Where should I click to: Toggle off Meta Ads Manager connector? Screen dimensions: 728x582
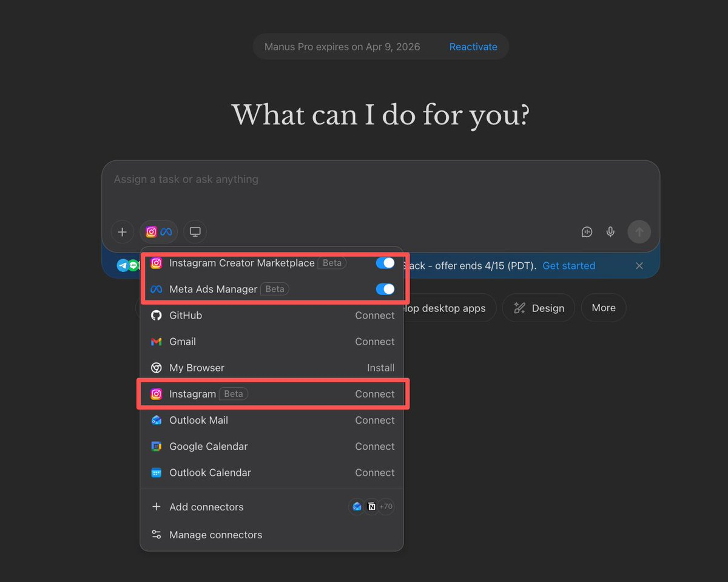tap(385, 289)
